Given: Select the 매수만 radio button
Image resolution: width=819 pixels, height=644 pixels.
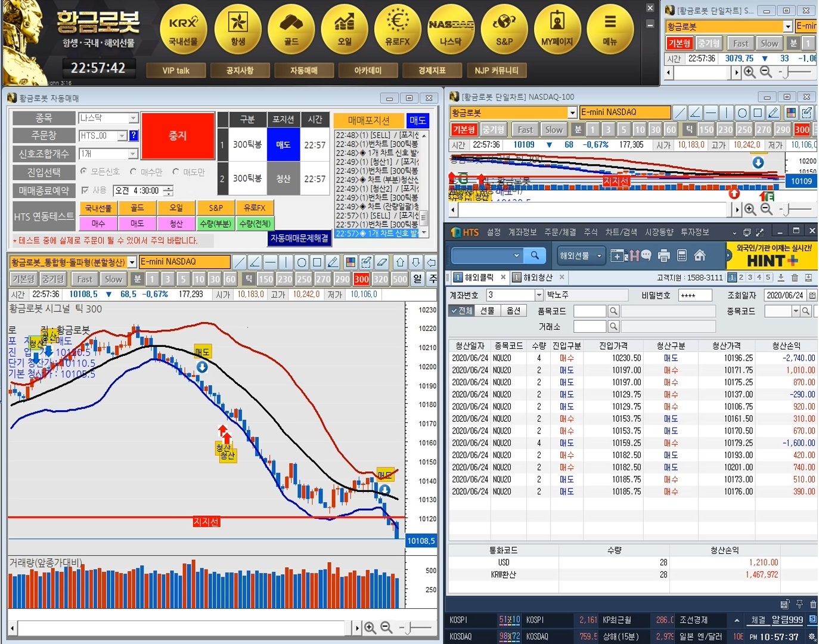Looking at the screenshot, I should coord(134,172).
